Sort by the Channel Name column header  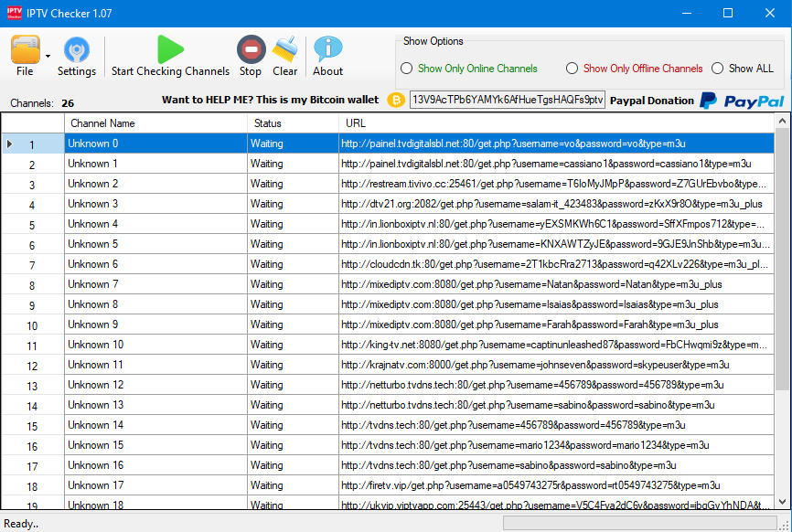156,123
